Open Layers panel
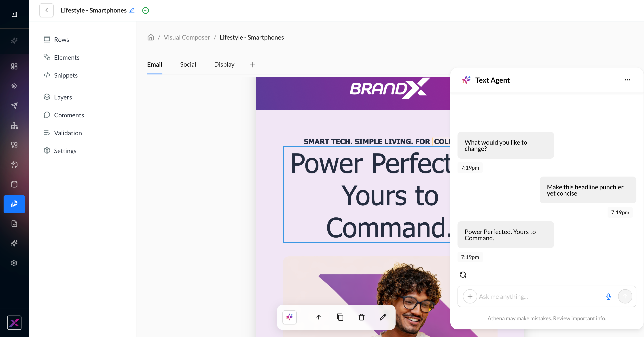 pos(57,97)
